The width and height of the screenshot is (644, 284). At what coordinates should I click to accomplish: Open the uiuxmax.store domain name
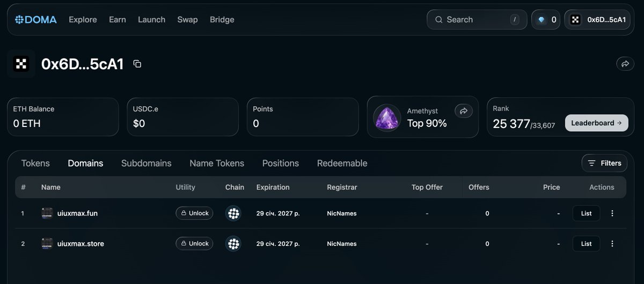pyautogui.click(x=80, y=244)
